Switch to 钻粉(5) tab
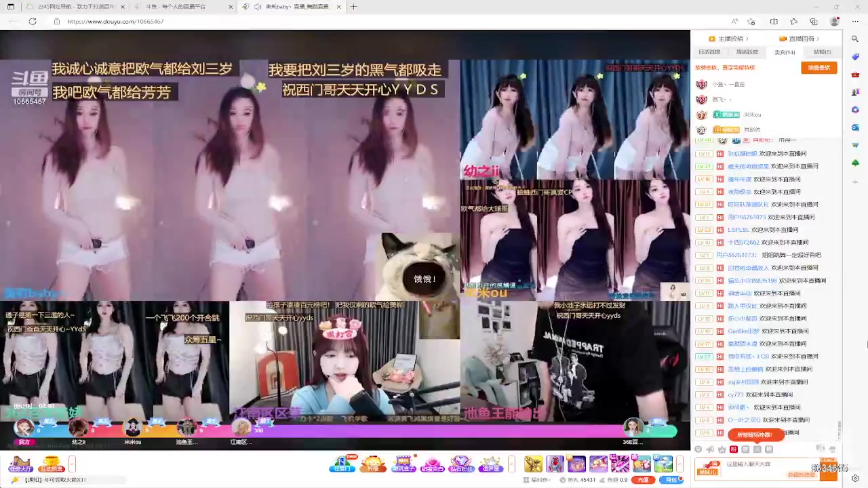This screenshot has height=488, width=868. pos(822,52)
